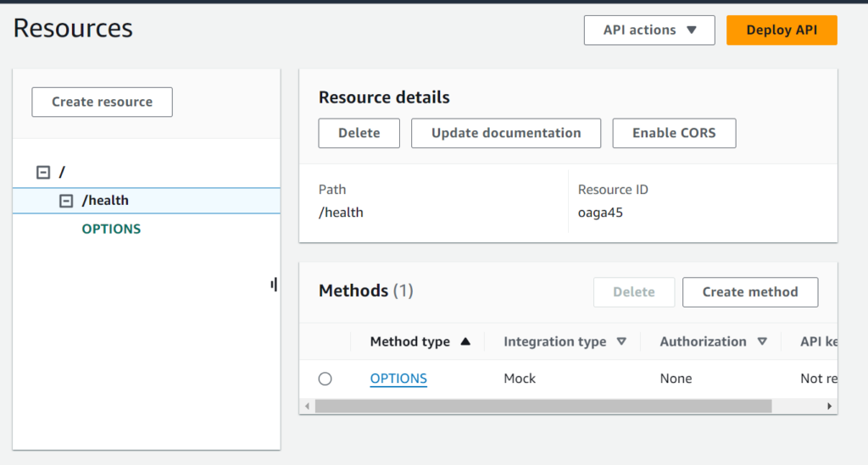Open the API actions dropdown

pos(649,30)
